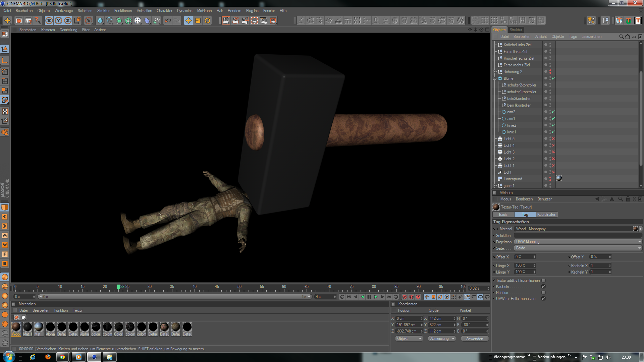
Task: Click the autokeying red circle icon
Action: coord(411,297)
